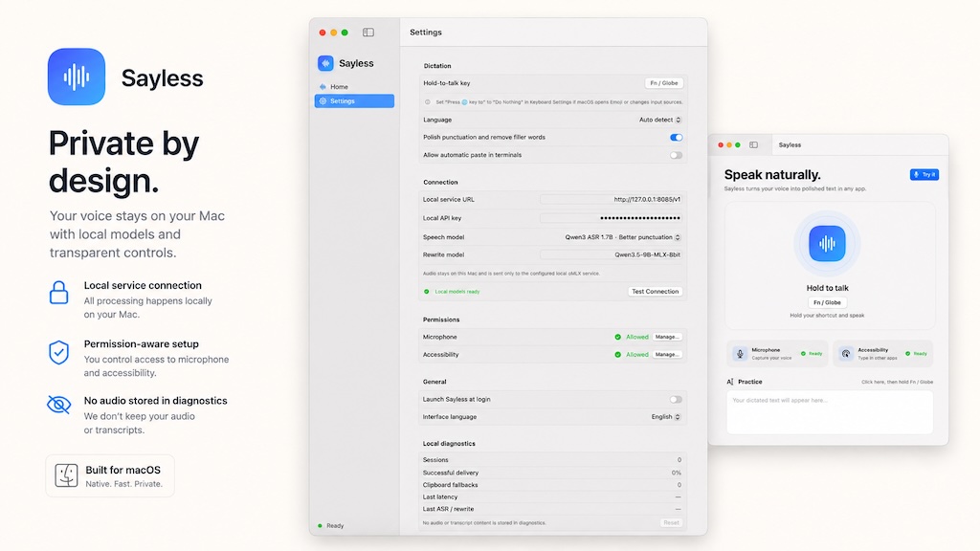Click the green dot beside Local models ready
Viewport: 980px width, 551px height.
(x=427, y=292)
